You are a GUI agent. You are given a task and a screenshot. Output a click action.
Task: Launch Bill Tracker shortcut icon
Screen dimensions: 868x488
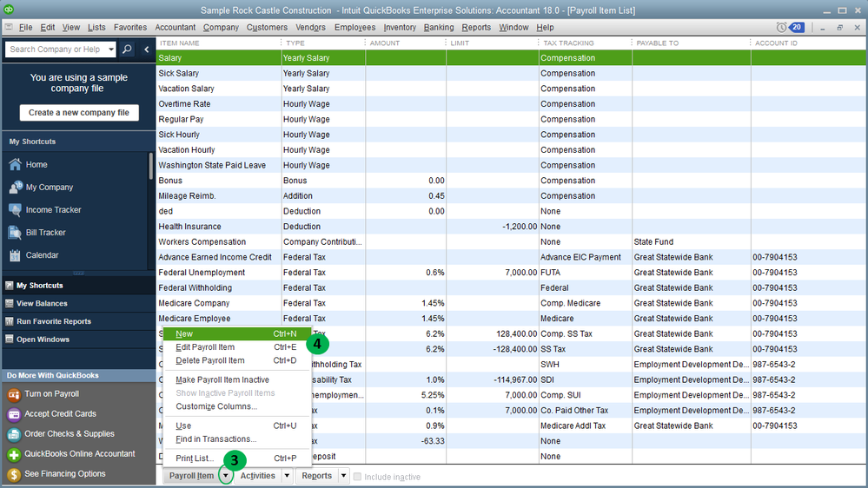14,233
